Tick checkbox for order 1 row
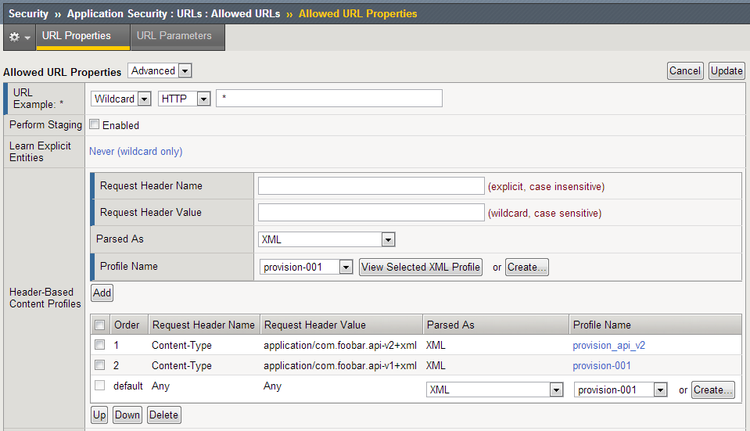The image size is (750, 431). [100, 345]
